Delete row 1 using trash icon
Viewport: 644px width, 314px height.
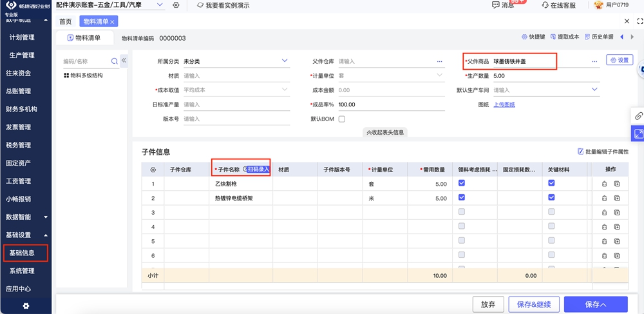[x=604, y=184]
